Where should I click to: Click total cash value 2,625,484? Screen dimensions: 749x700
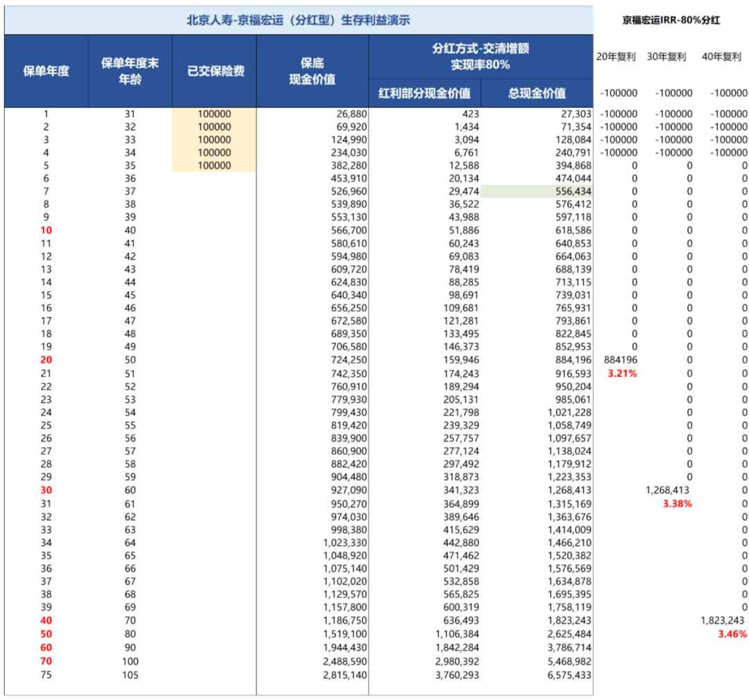pyautogui.click(x=570, y=634)
